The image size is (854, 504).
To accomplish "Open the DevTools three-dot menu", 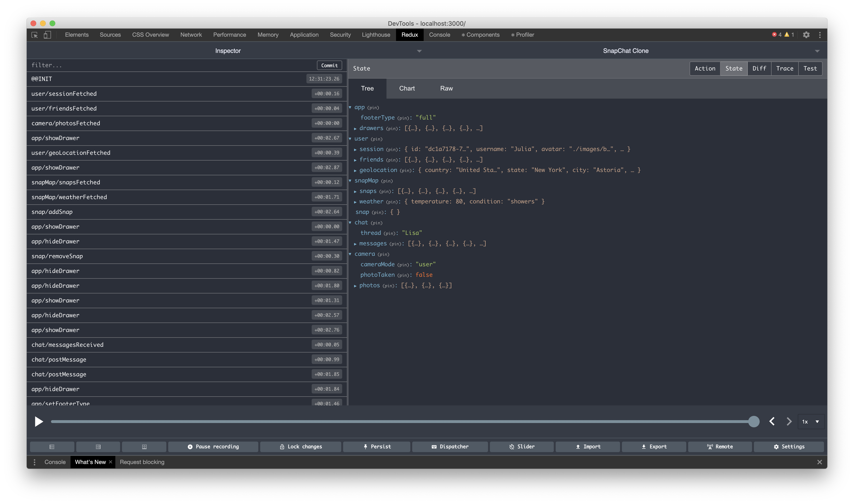I will coord(820,35).
